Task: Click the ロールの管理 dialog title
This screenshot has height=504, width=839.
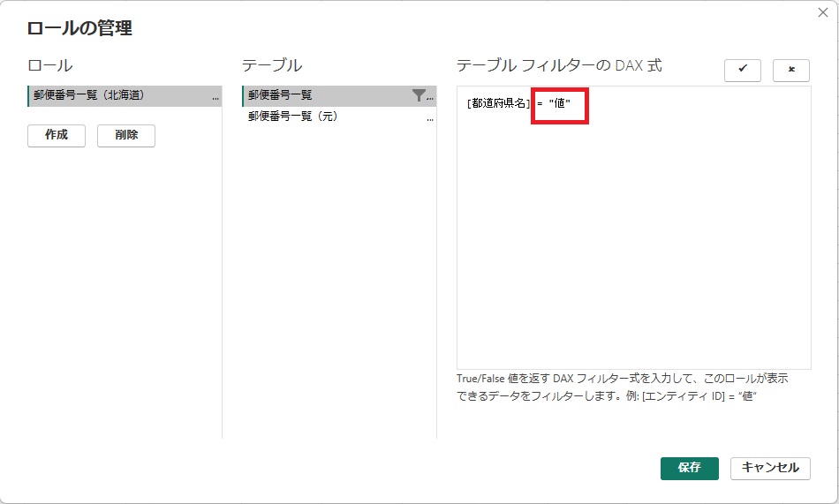Action: point(79,28)
